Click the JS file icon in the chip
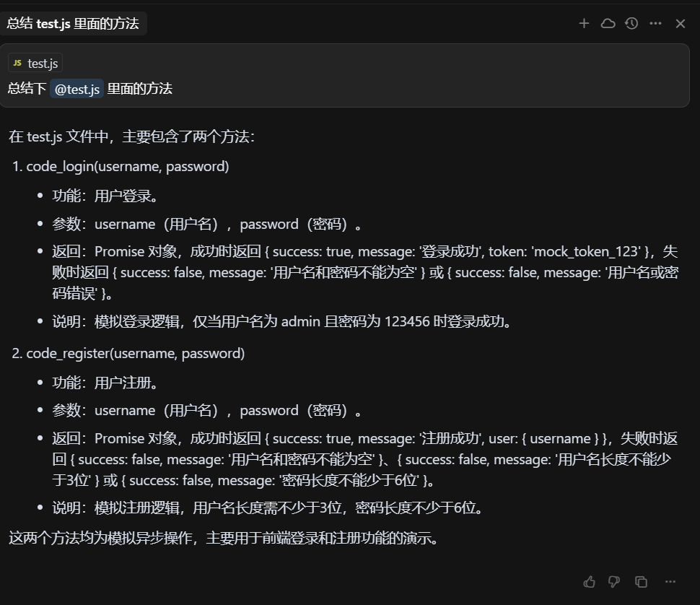 point(17,64)
